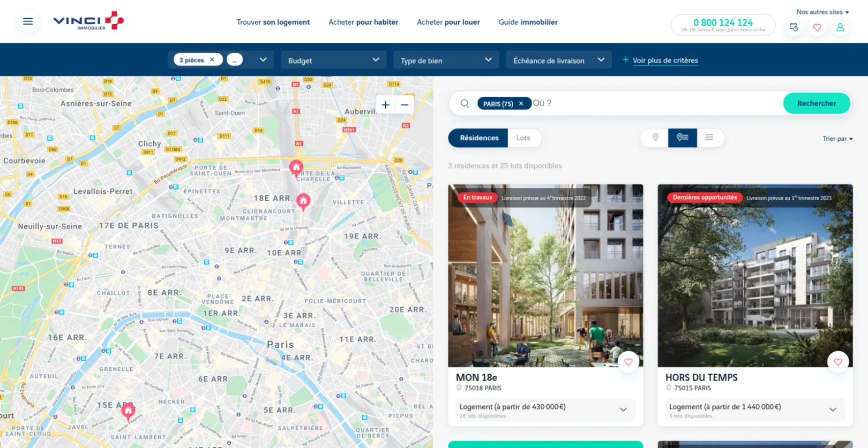868x448 pixels.
Task: Zoom out on the map
Action: pos(405,105)
